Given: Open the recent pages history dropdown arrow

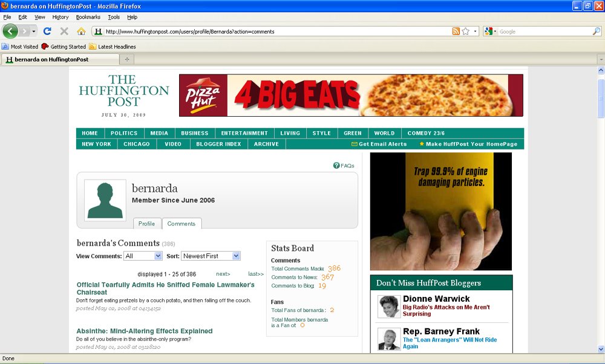Looking at the screenshot, I should click(33, 31).
